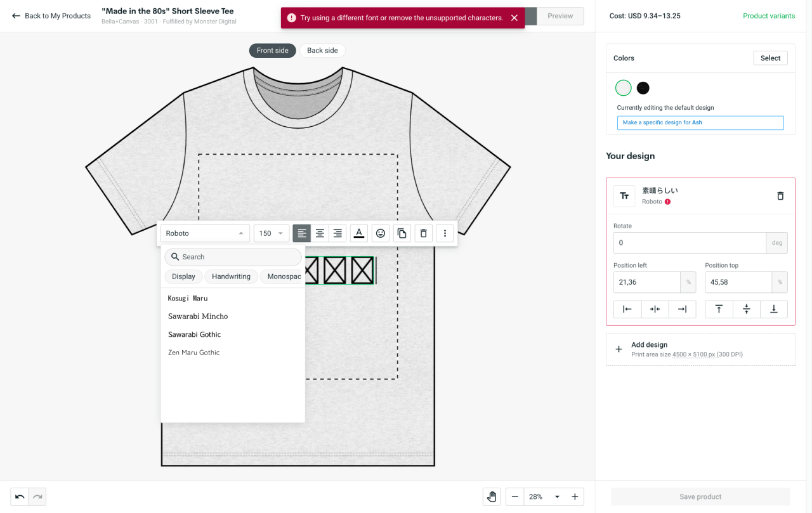Image resolution: width=812 pixels, height=513 pixels.
Task: Center design vertically
Action: [746, 309]
